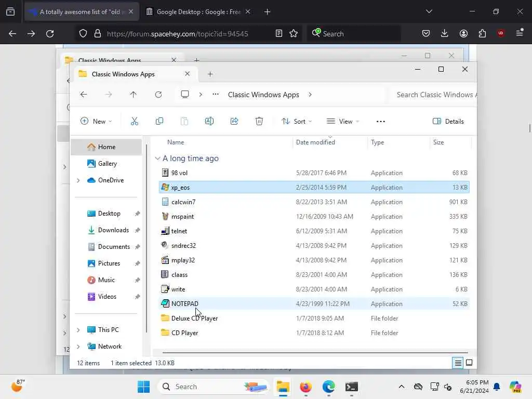Click the Copy icon in Explorer toolbar
The image size is (532, 399).
click(x=159, y=121)
